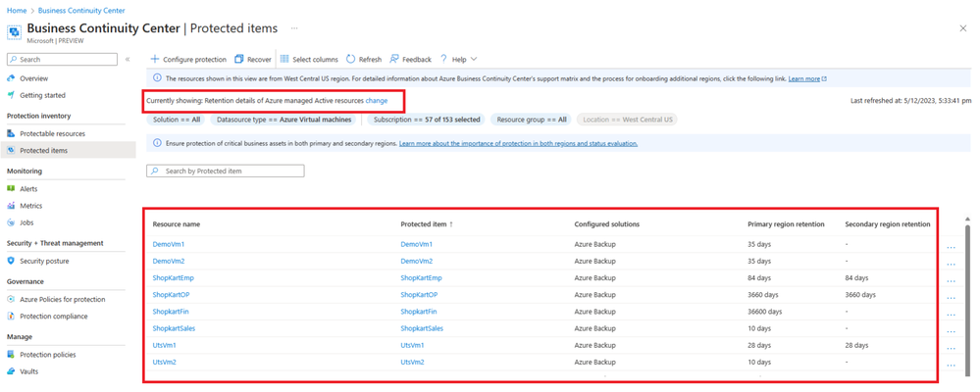
Task: Click the Business Continuity Center logo icon
Action: [15, 31]
